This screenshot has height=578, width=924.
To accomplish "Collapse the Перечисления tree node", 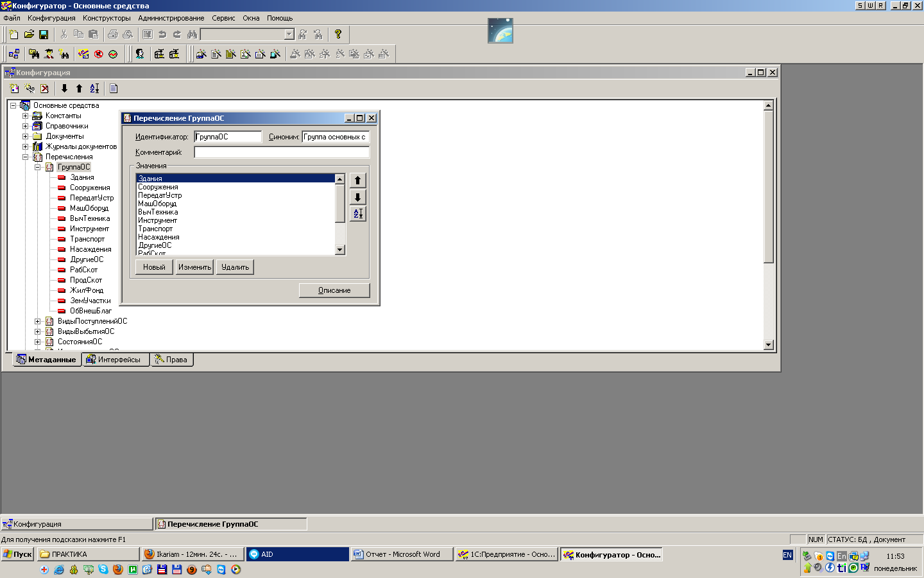I will click(x=25, y=157).
